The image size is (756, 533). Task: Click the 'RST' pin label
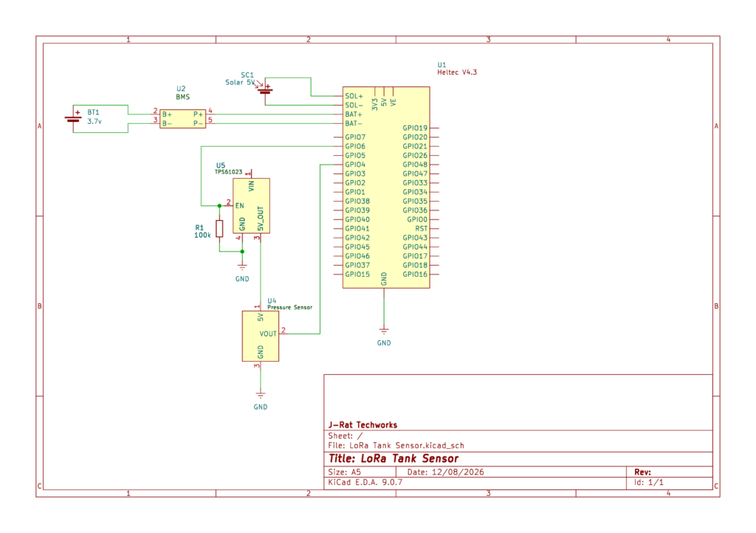tap(422, 229)
